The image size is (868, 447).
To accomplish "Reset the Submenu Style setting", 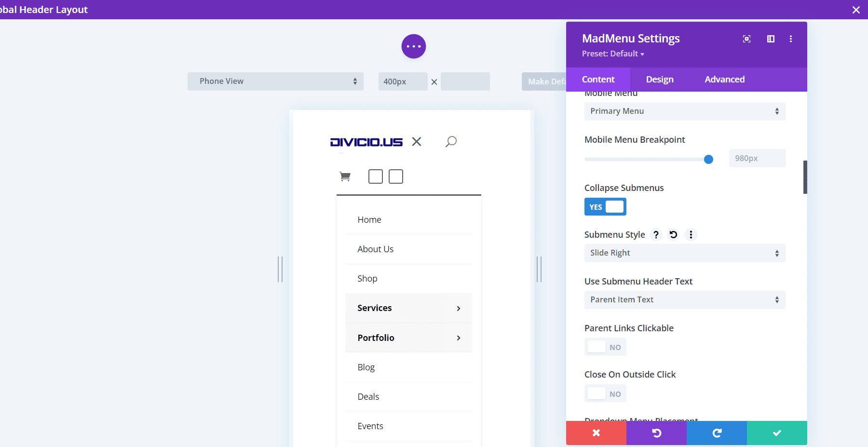I will [x=673, y=235].
